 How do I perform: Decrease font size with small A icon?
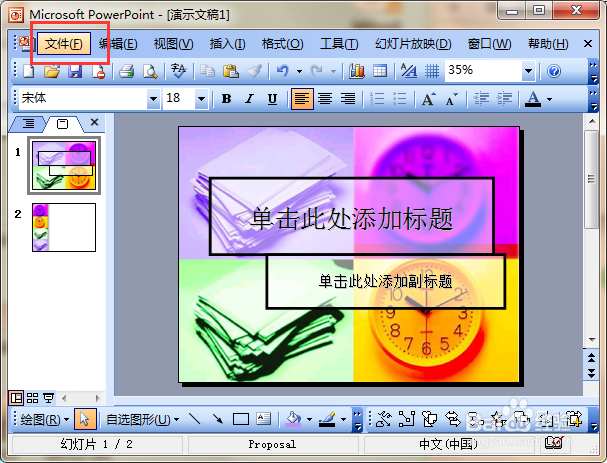[x=451, y=99]
